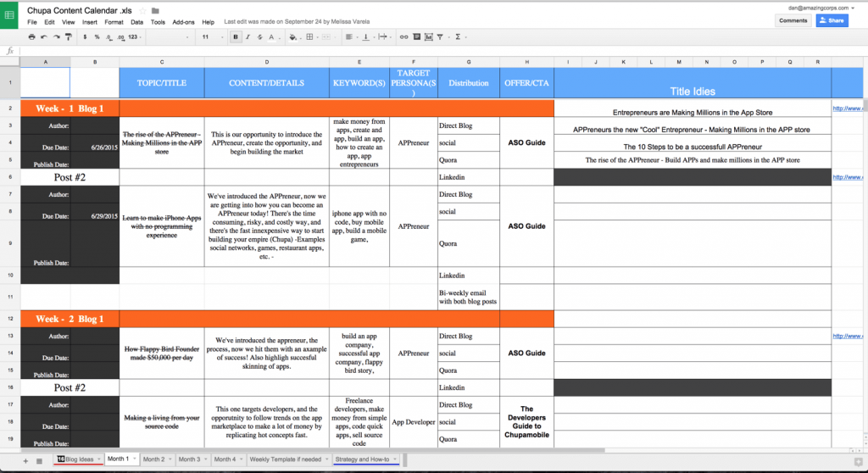The height and width of the screenshot is (473, 868).
Task: Click the filter funnel icon
Action: pyautogui.click(x=440, y=37)
